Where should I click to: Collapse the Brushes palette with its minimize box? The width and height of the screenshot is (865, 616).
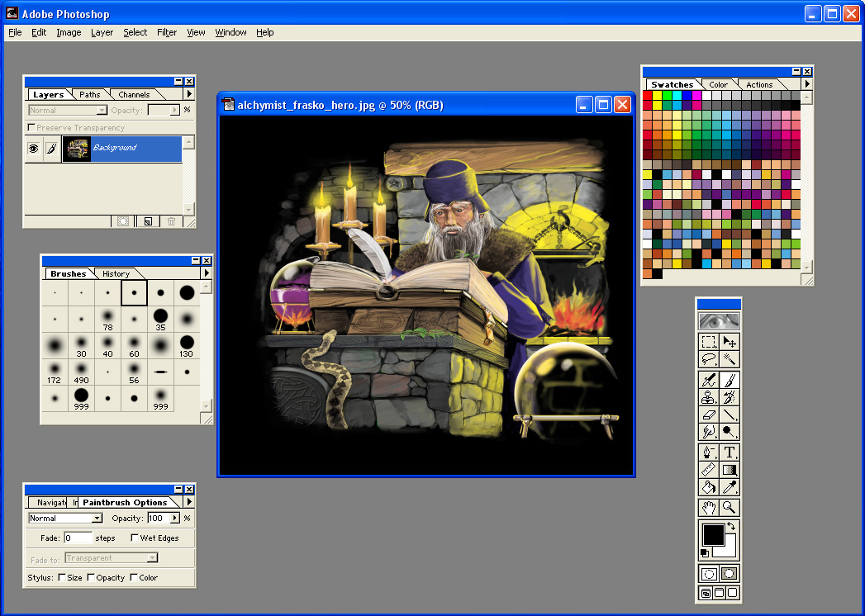point(196,260)
